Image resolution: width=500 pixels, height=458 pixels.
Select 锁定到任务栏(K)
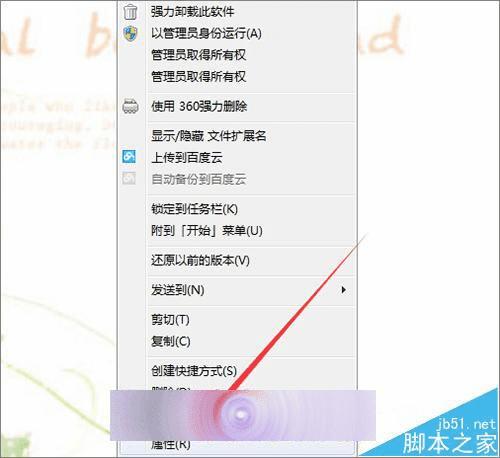tap(237, 209)
